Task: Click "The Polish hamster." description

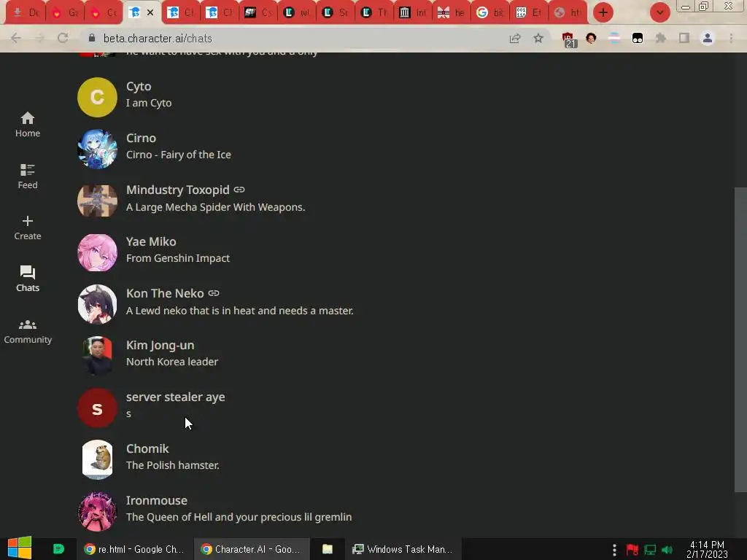Action: click(x=172, y=465)
